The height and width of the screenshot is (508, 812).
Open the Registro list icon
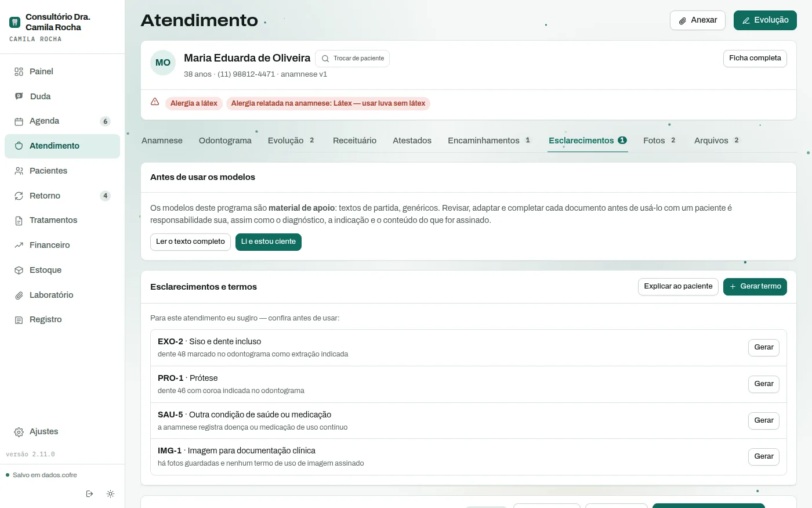(x=19, y=320)
